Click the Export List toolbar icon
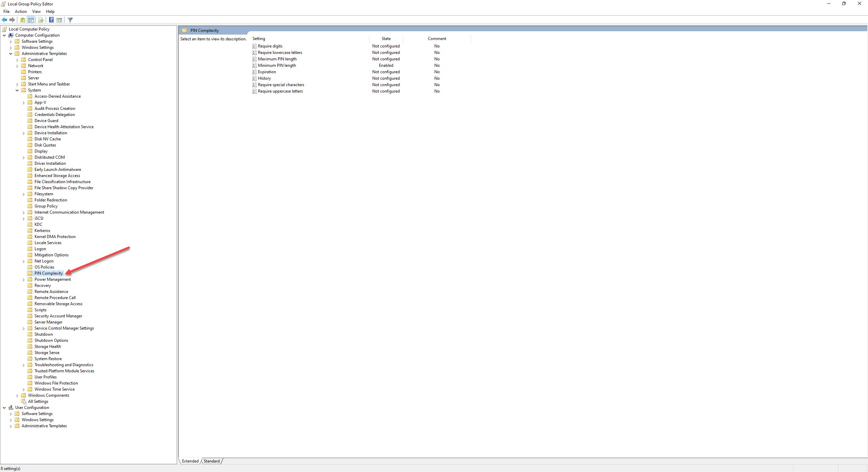This screenshot has height=472, width=868. 41,20
